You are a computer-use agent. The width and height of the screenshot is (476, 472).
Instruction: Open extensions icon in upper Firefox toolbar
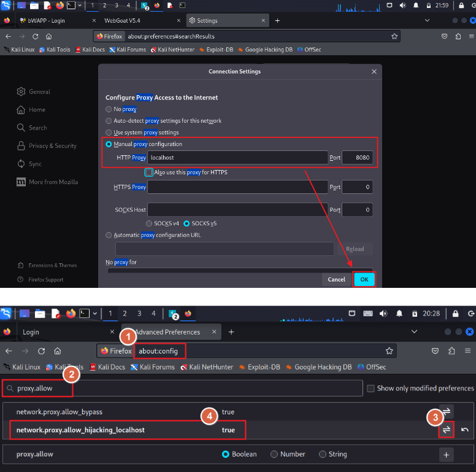(458, 36)
